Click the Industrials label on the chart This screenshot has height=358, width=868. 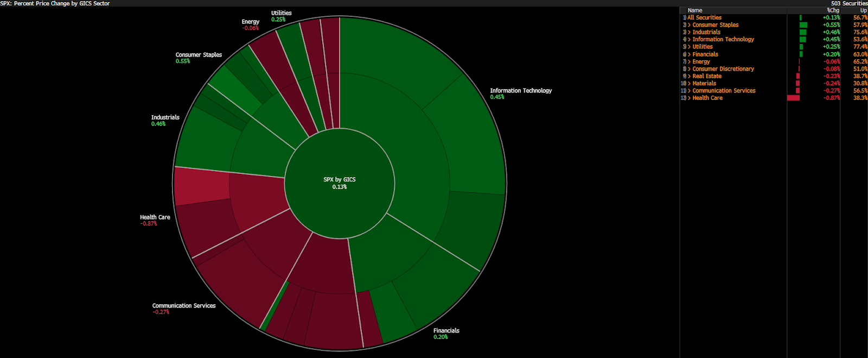tap(165, 117)
